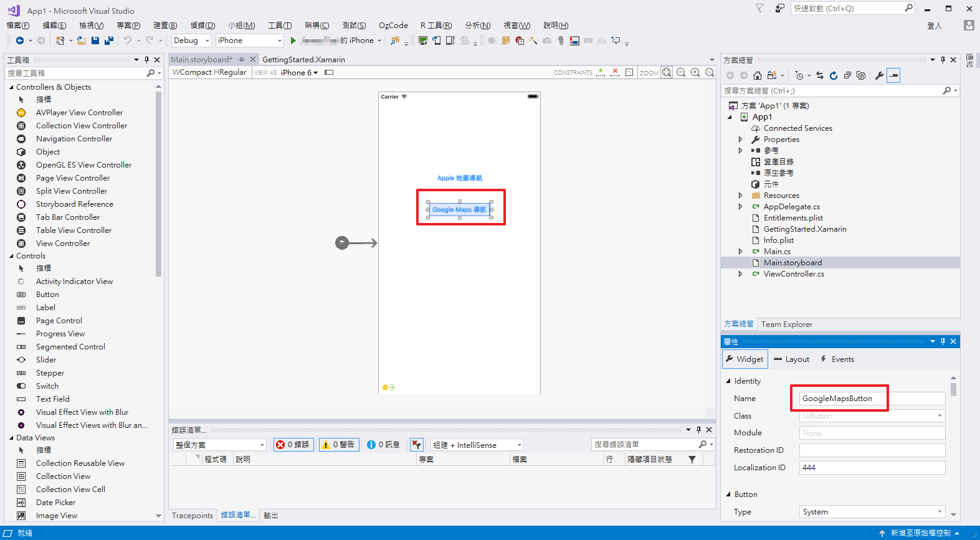This screenshot has width=980, height=540.
Task: Click the Localization ID field
Action: pyautogui.click(x=872, y=468)
